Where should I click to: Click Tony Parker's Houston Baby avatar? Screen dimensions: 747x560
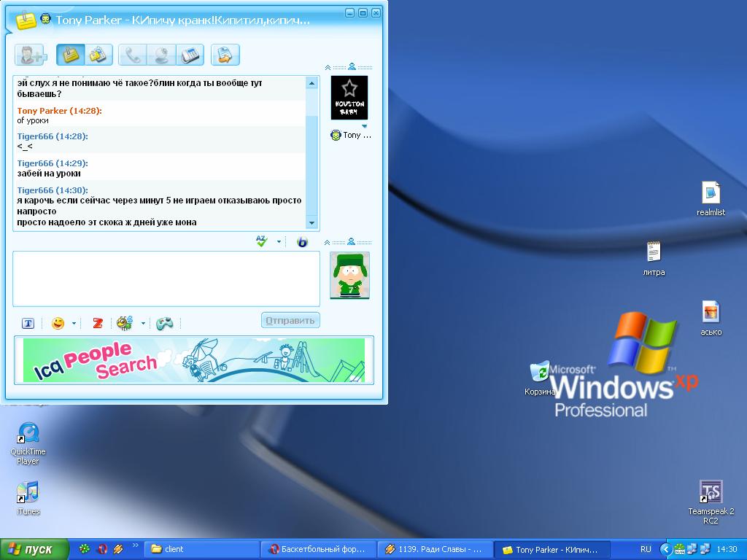tap(349, 98)
